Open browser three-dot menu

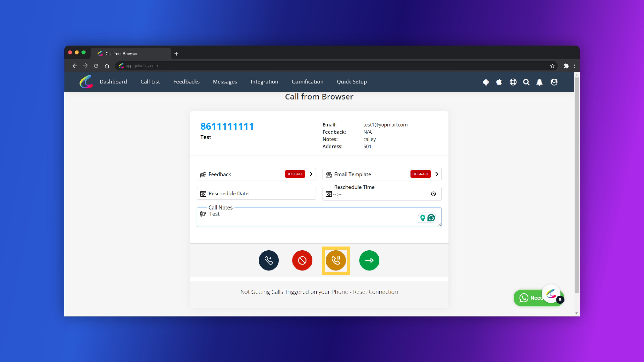click(x=575, y=66)
